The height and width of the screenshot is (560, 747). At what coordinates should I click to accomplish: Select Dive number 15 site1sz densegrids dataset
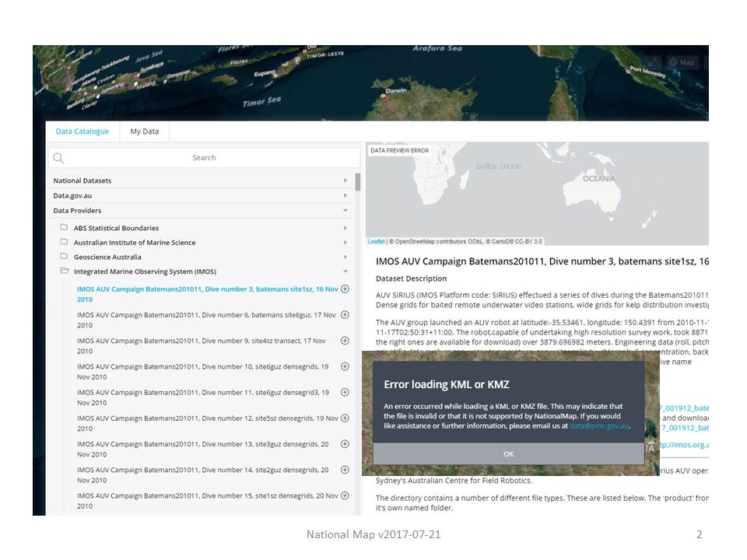(207, 500)
